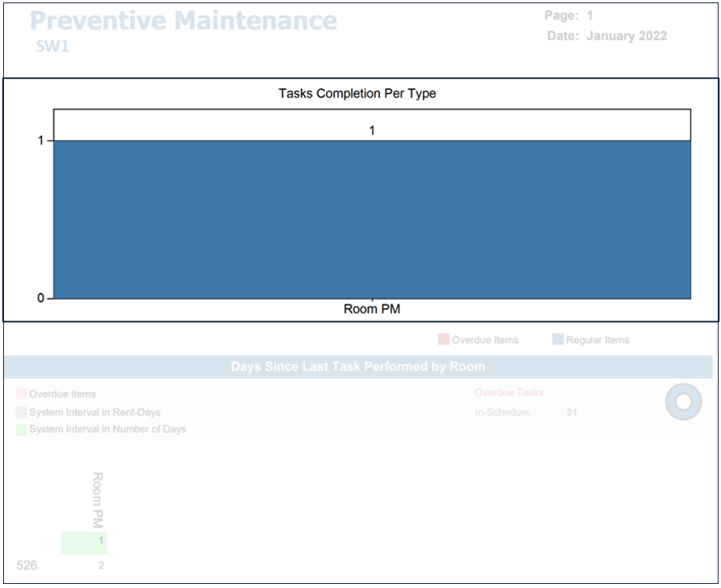Click the red Overdue Items chart legend swatch
Image resolution: width=721 pixels, height=588 pixels.
point(443,340)
